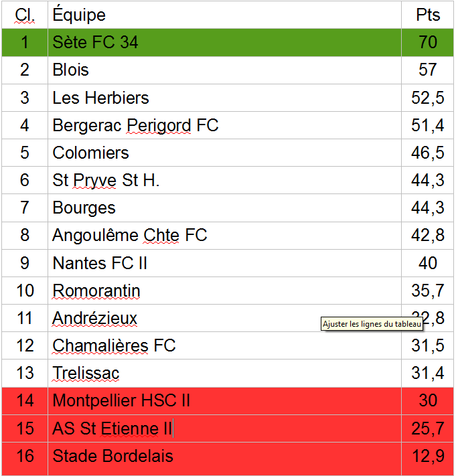Select the Blois team name cell
The image size is (456, 476).
[x=71, y=70]
